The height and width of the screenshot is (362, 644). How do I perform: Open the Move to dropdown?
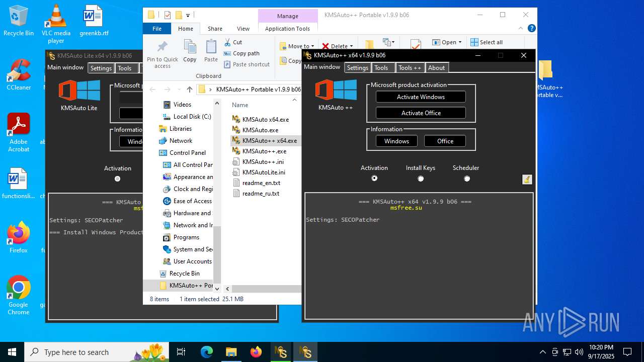[297, 46]
